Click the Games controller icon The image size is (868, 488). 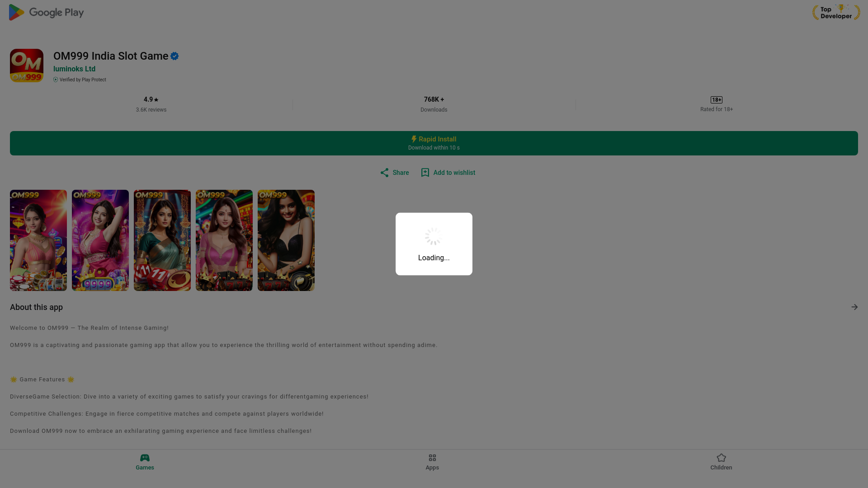pyautogui.click(x=145, y=458)
